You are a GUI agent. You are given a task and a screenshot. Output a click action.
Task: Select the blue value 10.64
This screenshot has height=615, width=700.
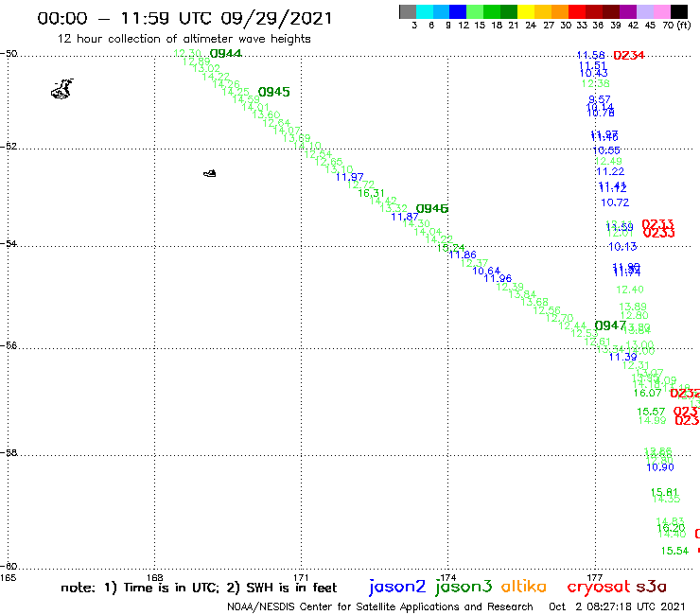click(486, 271)
